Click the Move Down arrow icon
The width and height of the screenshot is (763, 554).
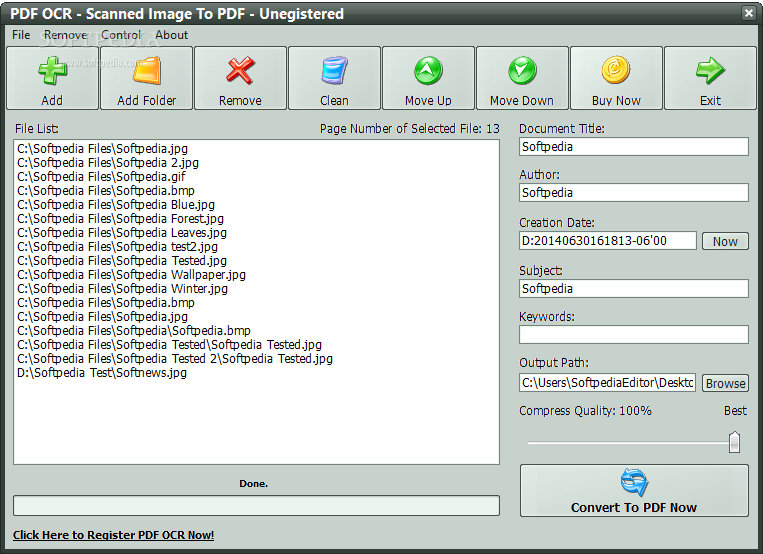point(522,71)
